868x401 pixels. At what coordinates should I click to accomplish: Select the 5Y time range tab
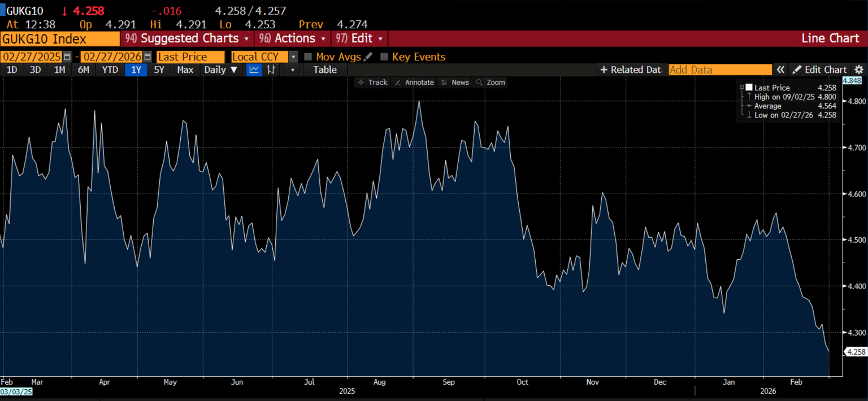coord(159,69)
